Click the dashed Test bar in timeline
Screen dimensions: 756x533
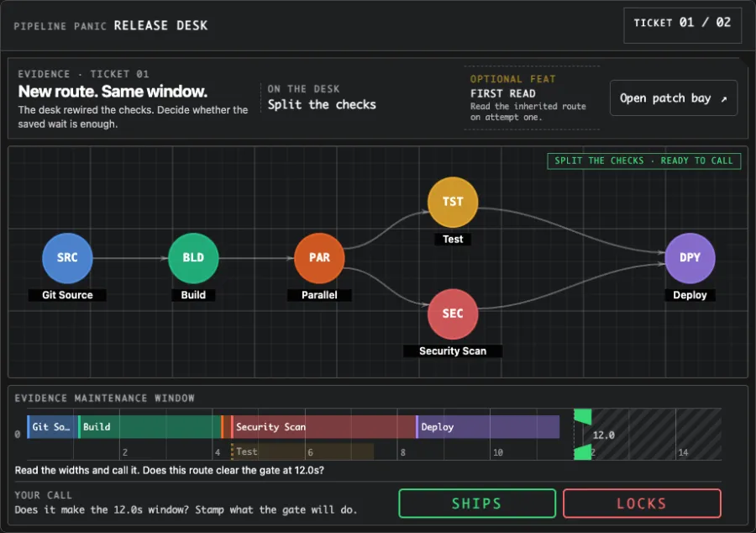tap(302, 451)
